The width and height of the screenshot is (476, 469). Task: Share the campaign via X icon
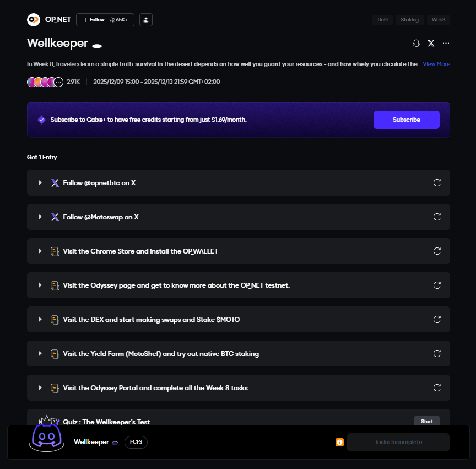[x=431, y=43]
